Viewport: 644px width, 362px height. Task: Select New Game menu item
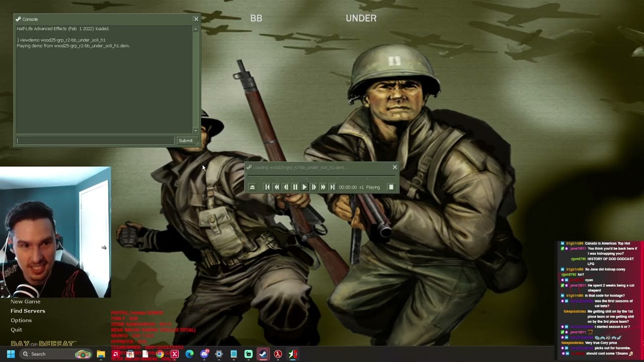26,301
